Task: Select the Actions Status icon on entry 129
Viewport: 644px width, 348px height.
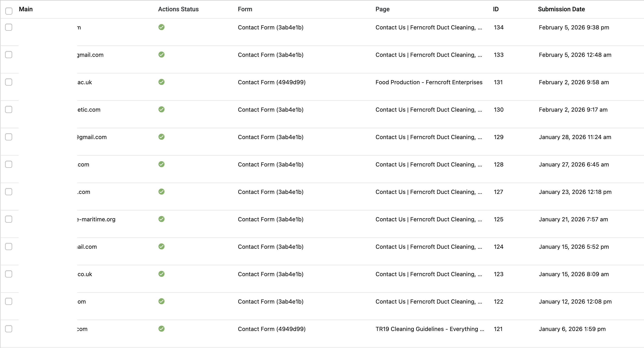Action: click(x=161, y=137)
